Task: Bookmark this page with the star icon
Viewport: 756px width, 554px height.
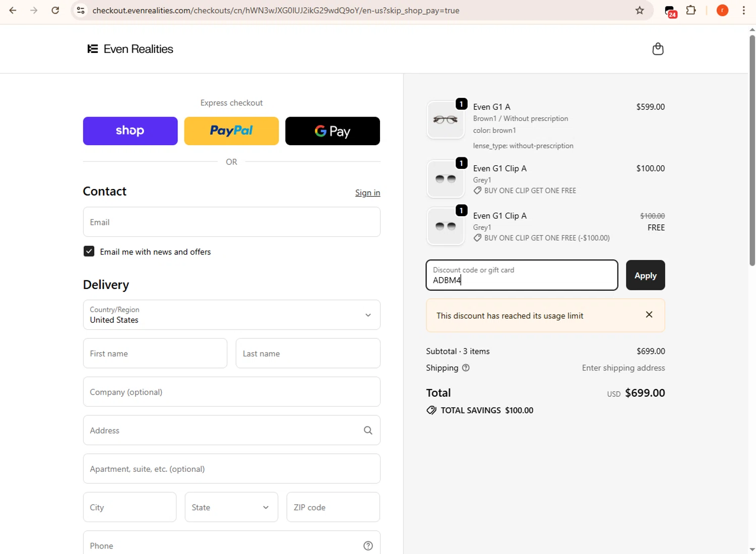Action: click(640, 10)
